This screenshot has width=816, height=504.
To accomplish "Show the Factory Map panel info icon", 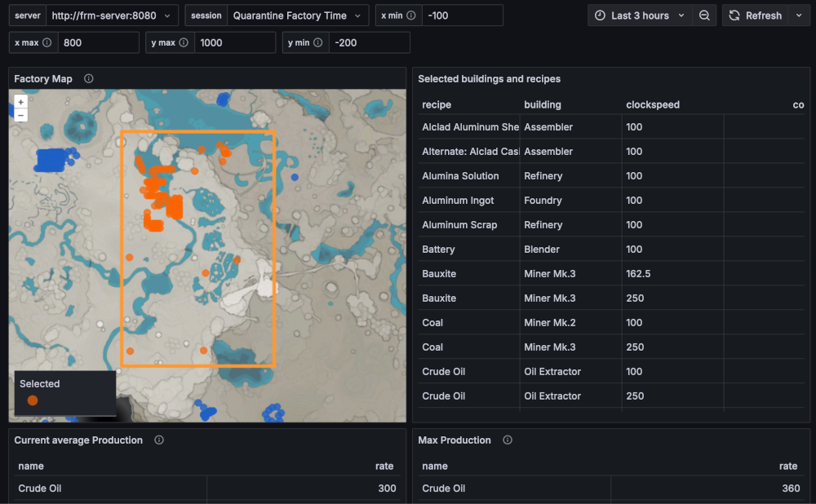I will pos(88,78).
